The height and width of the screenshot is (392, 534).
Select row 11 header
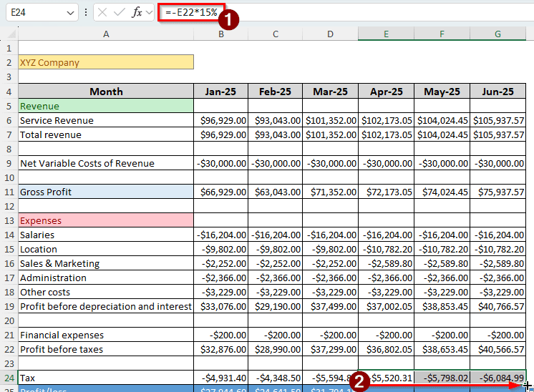coord(9,192)
